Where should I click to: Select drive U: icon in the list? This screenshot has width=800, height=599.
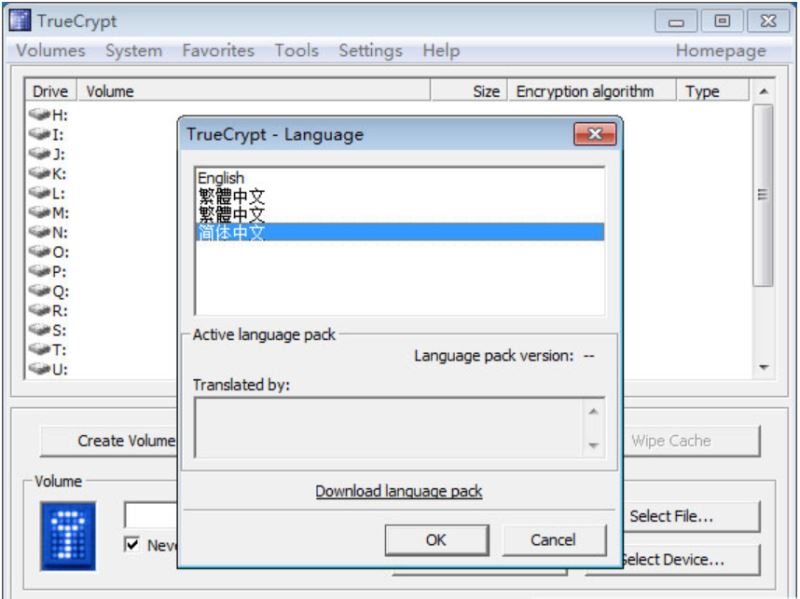pyautogui.click(x=39, y=368)
